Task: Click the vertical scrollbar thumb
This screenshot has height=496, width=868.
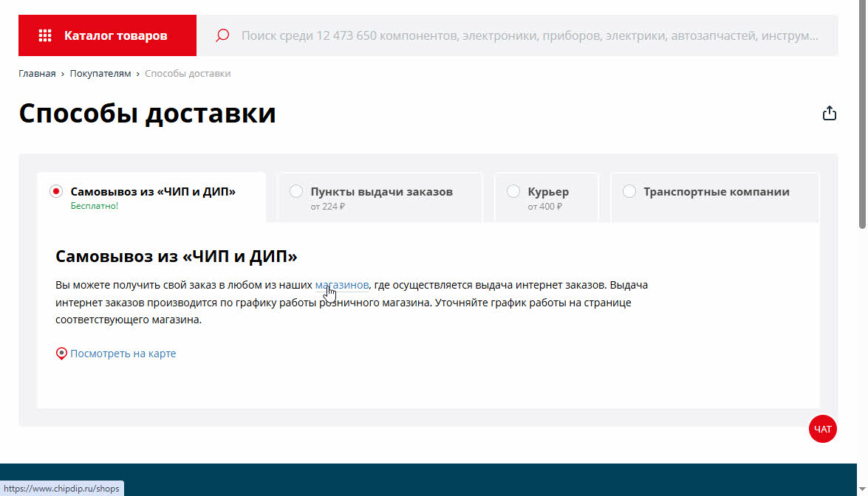Action: [x=863, y=114]
